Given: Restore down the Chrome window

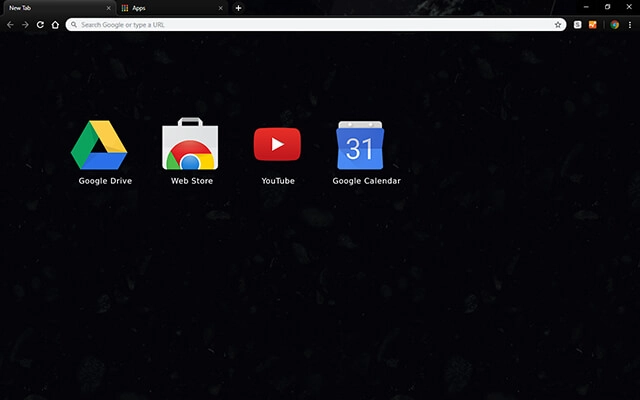Looking at the screenshot, I should (x=607, y=7).
